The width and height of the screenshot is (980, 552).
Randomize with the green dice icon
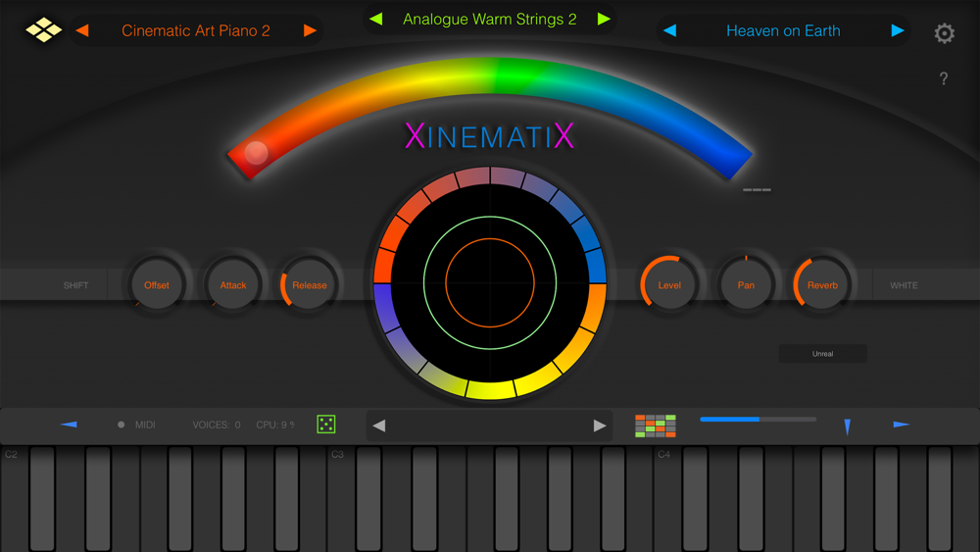click(x=326, y=424)
